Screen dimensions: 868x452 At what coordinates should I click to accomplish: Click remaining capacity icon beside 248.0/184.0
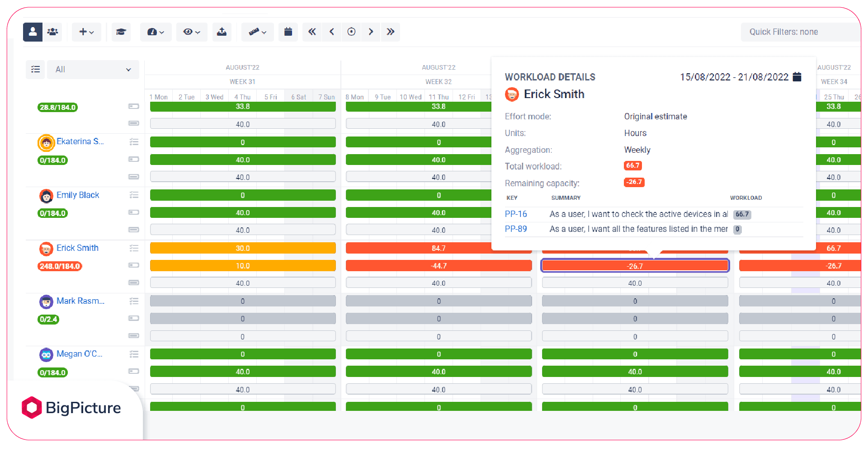134,265
